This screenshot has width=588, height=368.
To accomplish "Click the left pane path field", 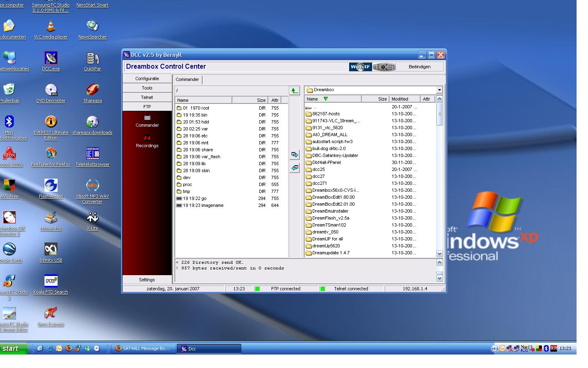I will (x=231, y=90).
